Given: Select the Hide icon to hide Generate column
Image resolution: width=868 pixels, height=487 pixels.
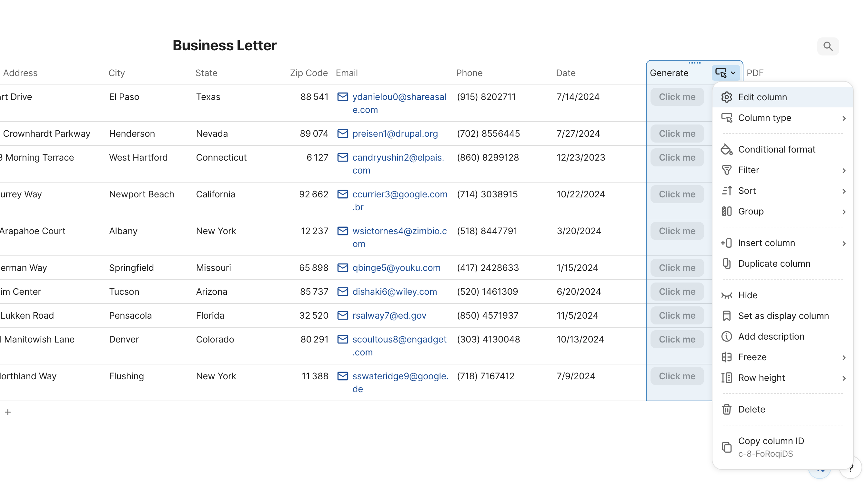Looking at the screenshot, I should point(727,295).
